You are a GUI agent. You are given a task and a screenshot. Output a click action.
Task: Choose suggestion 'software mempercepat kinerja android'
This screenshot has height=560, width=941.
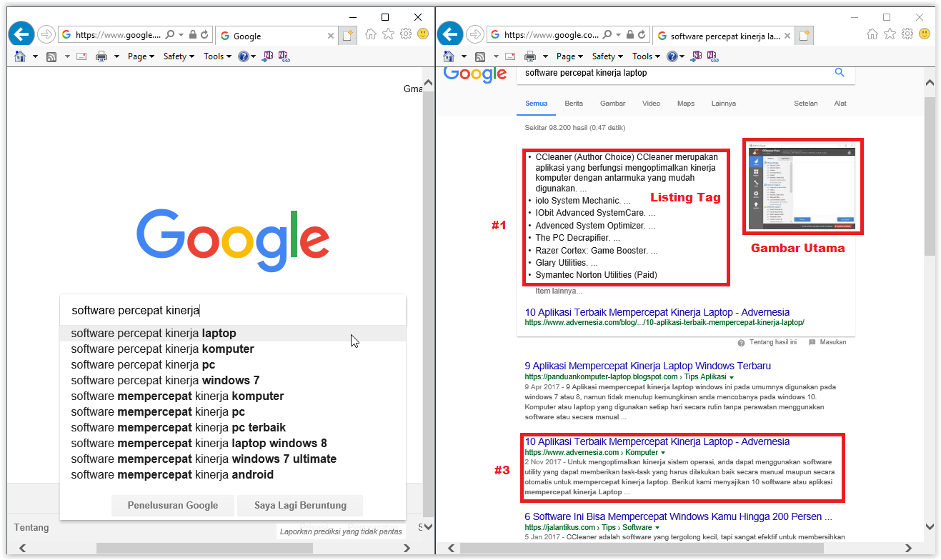[233, 475]
